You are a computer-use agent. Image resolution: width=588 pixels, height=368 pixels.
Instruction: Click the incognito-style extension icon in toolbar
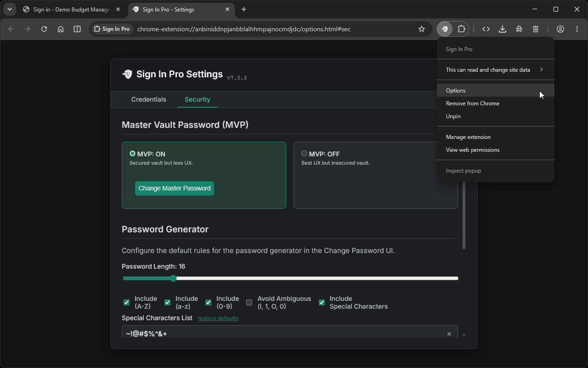click(x=519, y=29)
